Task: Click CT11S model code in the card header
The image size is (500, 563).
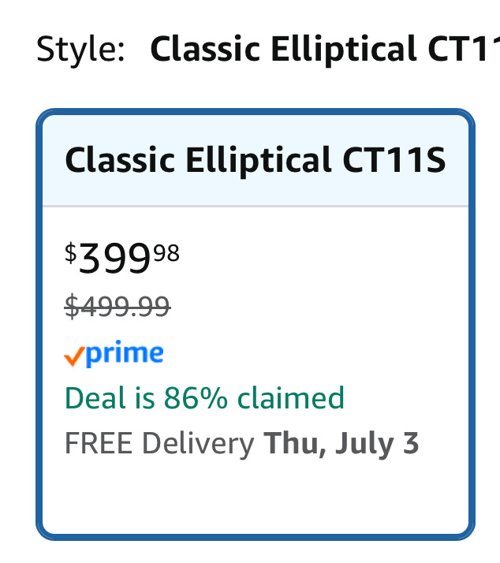Action: coord(394,159)
